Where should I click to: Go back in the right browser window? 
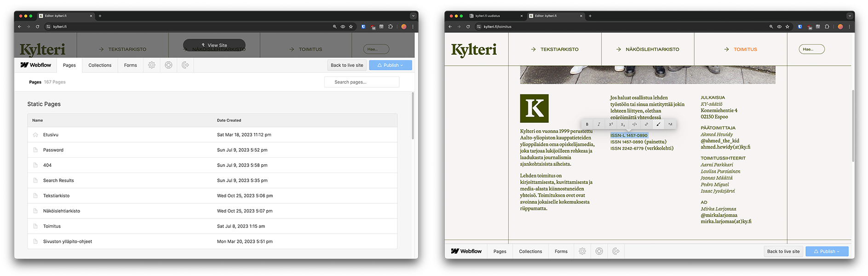450,27
